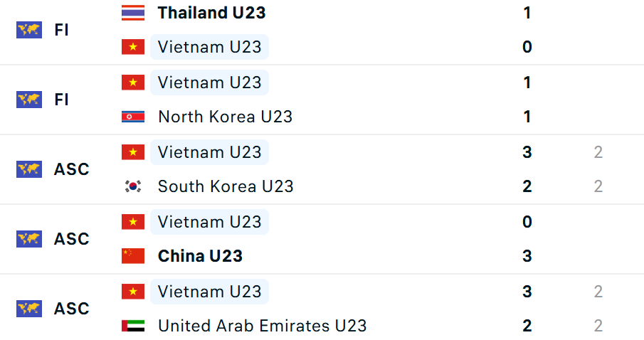Click the ASC label beside South Korea match
This screenshot has width=644, height=340.
click(72, 169)
